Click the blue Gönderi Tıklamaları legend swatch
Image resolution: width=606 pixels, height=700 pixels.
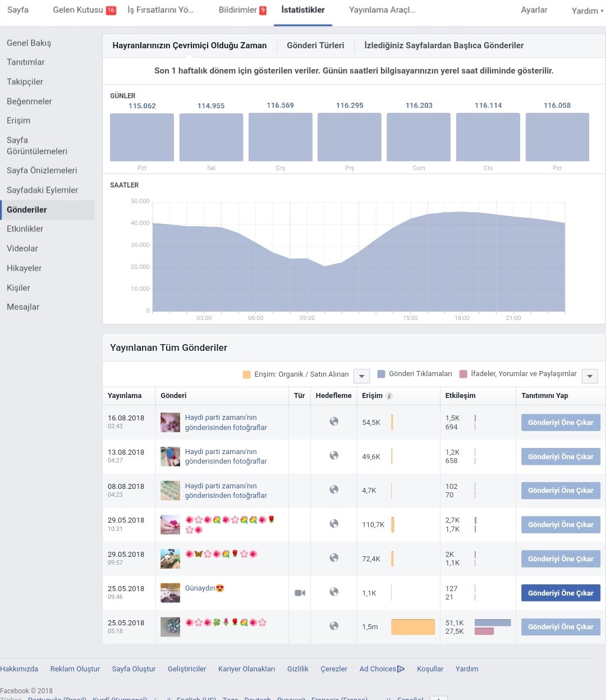point(382,374)
